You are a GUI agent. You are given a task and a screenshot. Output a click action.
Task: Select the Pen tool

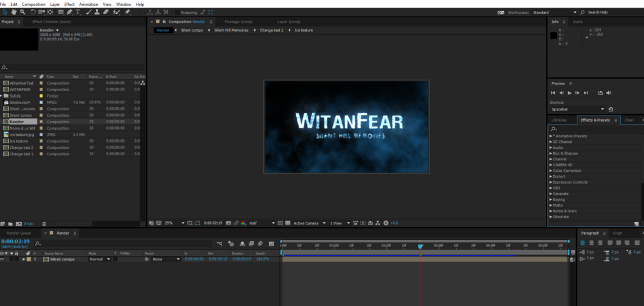[x=69, y=12]
